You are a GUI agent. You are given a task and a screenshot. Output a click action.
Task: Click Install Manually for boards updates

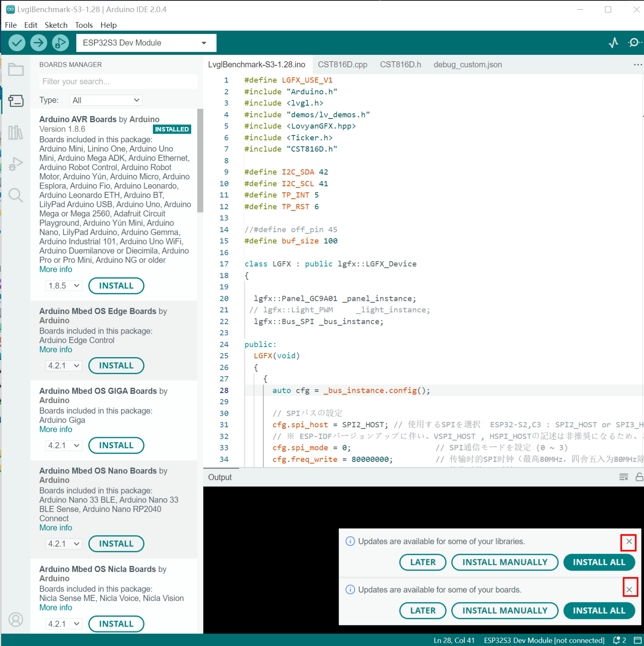point(505,611)
